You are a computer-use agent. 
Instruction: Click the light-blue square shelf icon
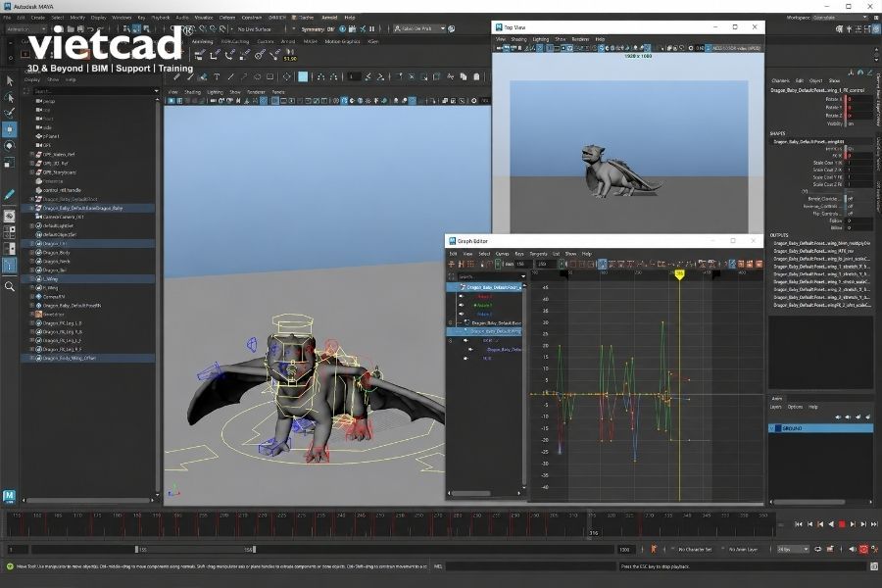coord(303,76)
